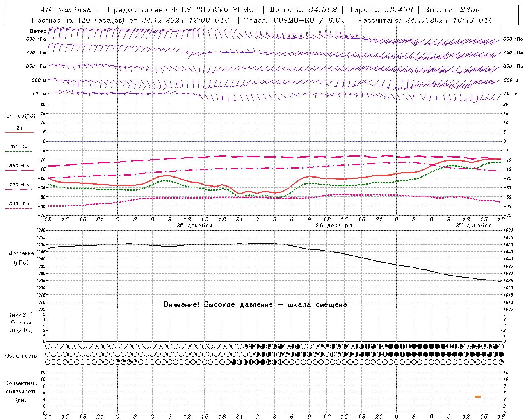Screen dimensions: 525x420
Task: Click the '850 гПа' temperature legend entry
Action: 19,166
